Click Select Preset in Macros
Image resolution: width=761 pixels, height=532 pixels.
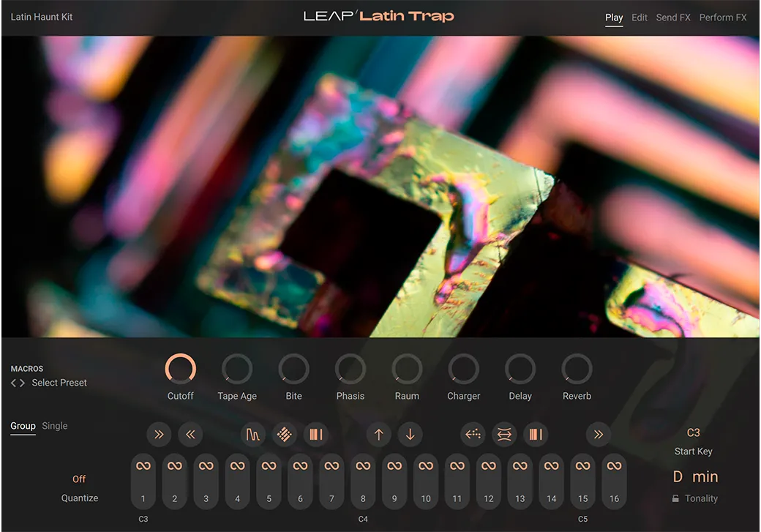coord(59,383)
